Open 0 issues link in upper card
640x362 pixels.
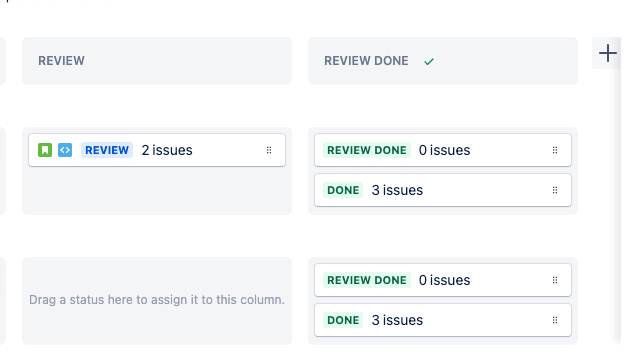[444, 150]
